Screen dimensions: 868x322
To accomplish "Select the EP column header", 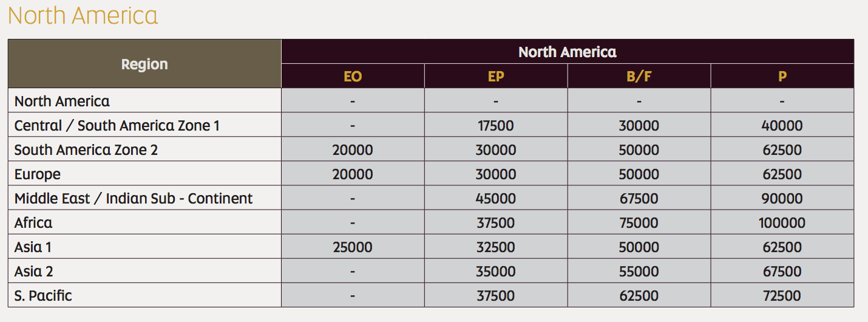I will click(495, 77).
